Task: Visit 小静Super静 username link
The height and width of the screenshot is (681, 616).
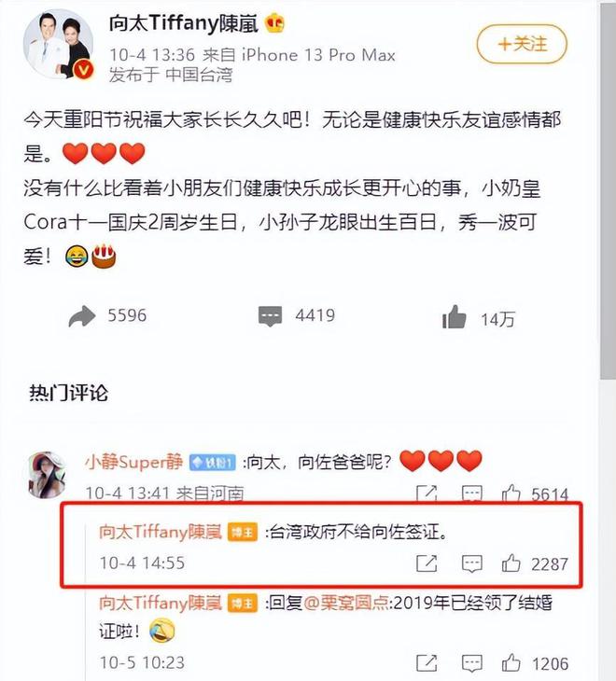Action: tap(134, 462)
